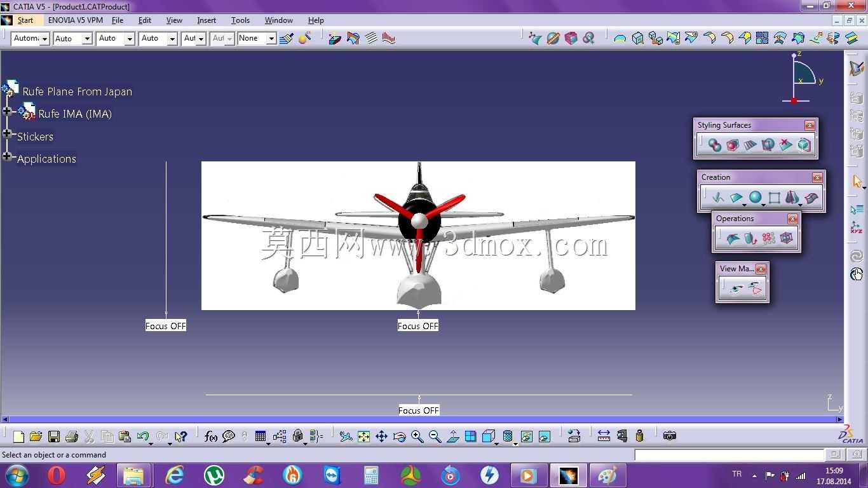Click the 3D Curve icon in Creation toolbar
The width and height of the screenshot is (868, 488).
(x=718, y=198)
